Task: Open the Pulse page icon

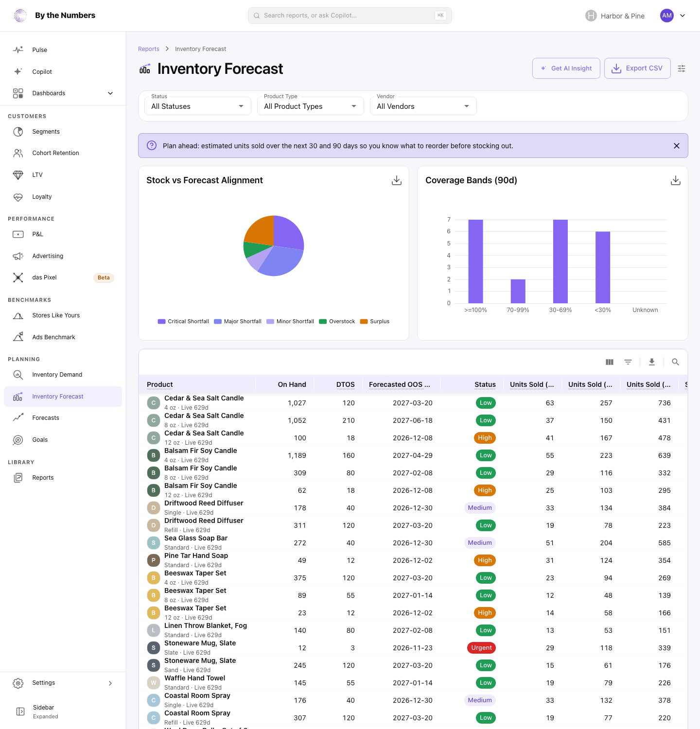Action: click(18, 50)
